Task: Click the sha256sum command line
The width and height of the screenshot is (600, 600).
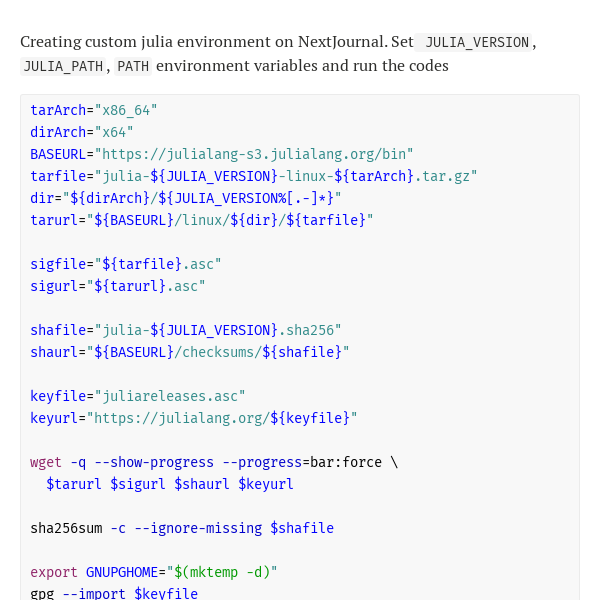Action: click(x=182, y=528)
